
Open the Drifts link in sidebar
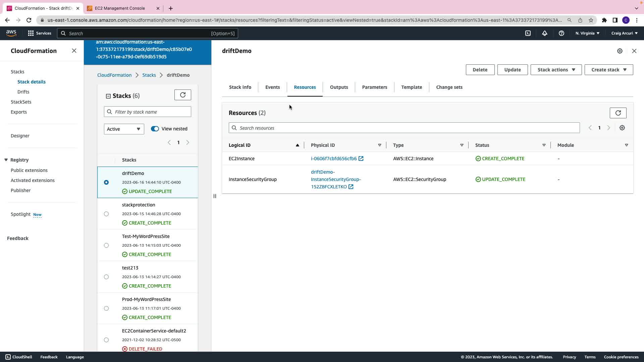[x=23, y=92]
